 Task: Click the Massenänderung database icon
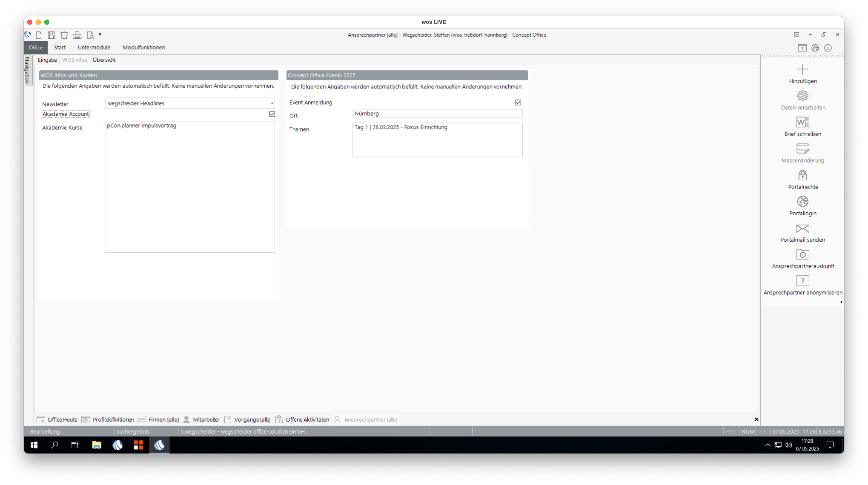coord(802,148)
